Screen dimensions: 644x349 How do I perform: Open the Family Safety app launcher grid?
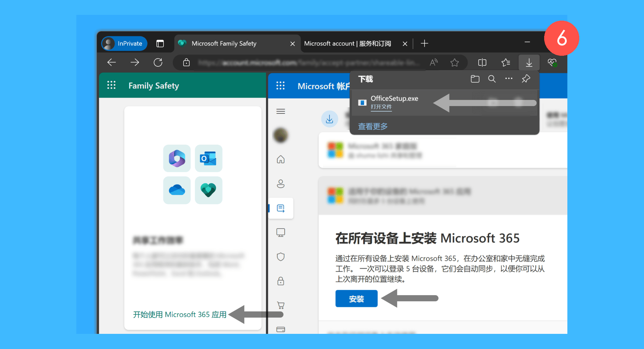click(111, 85)
